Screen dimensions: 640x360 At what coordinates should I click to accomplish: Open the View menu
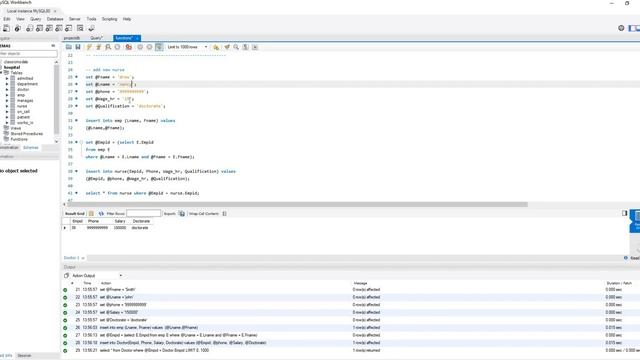tap(20, 19)
